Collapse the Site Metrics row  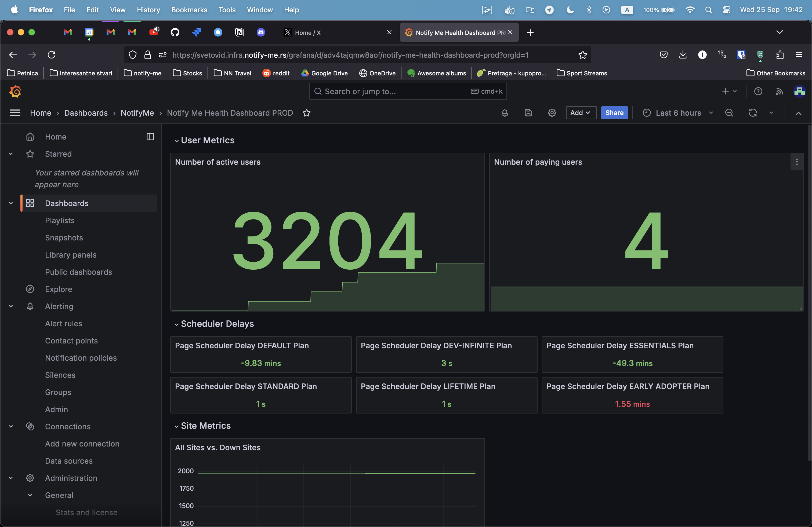point(176,426)
